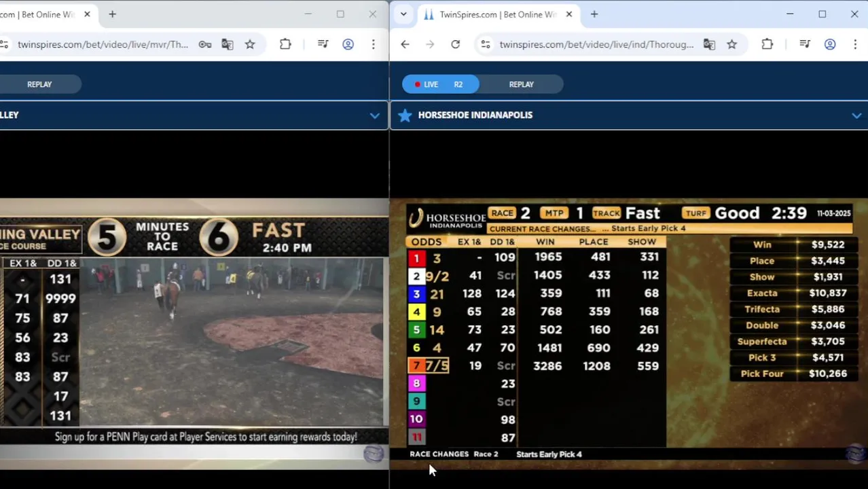Open site information icon in right address bar
The width and height of the screenshot is (868, 489).
[x=485, y=44]
